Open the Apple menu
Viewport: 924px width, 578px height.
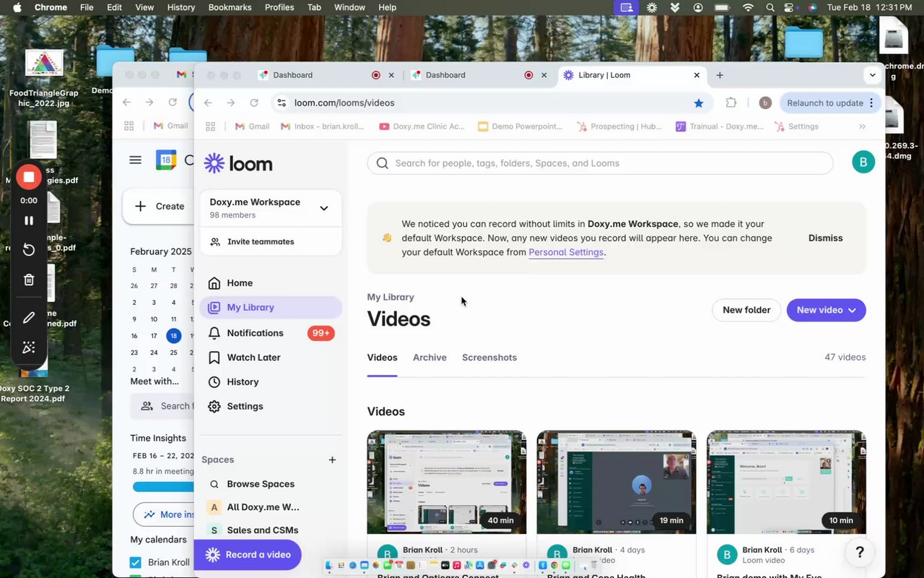click(x=17, y=7)
